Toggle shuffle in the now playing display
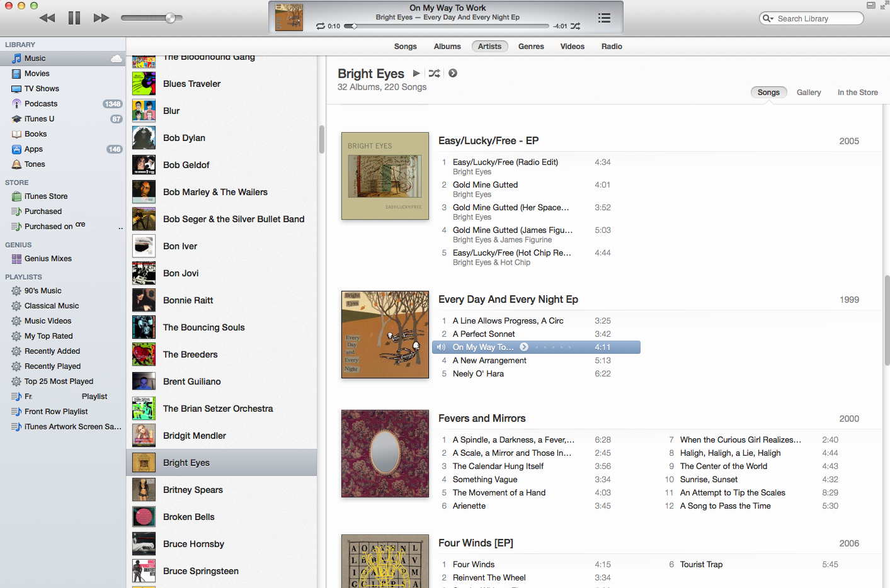890x588 pixels. point(575,26)
